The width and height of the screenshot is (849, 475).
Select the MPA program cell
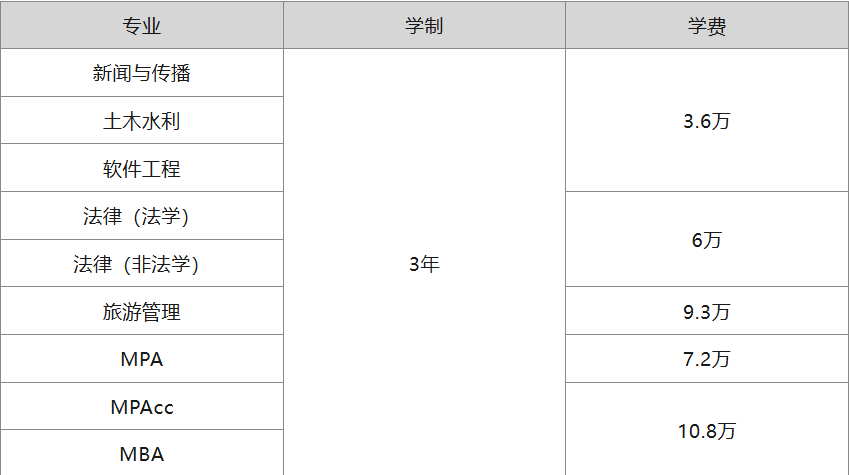pos(141,359)
